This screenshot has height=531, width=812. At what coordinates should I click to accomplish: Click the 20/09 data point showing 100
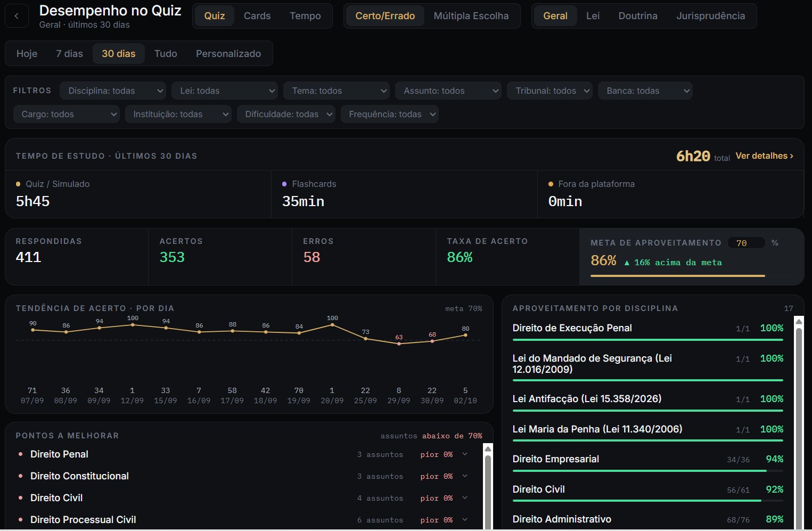pos(332,324)
